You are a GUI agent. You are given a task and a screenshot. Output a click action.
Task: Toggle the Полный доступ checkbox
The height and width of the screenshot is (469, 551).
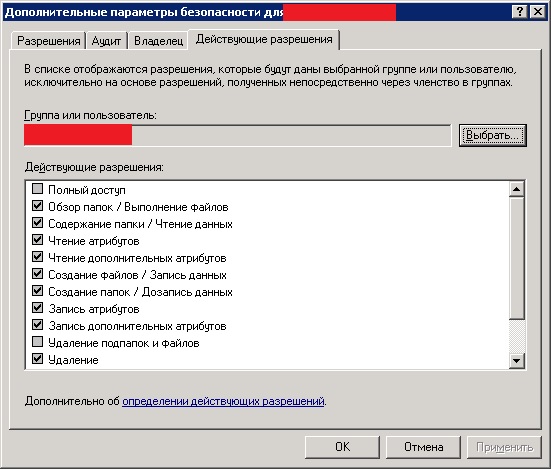[x=37, y=189]
